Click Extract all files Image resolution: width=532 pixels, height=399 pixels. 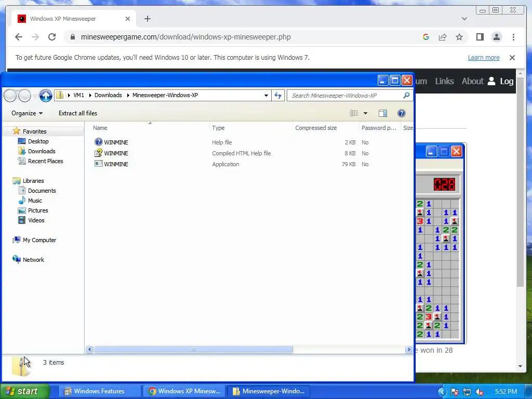click(78, 113)
